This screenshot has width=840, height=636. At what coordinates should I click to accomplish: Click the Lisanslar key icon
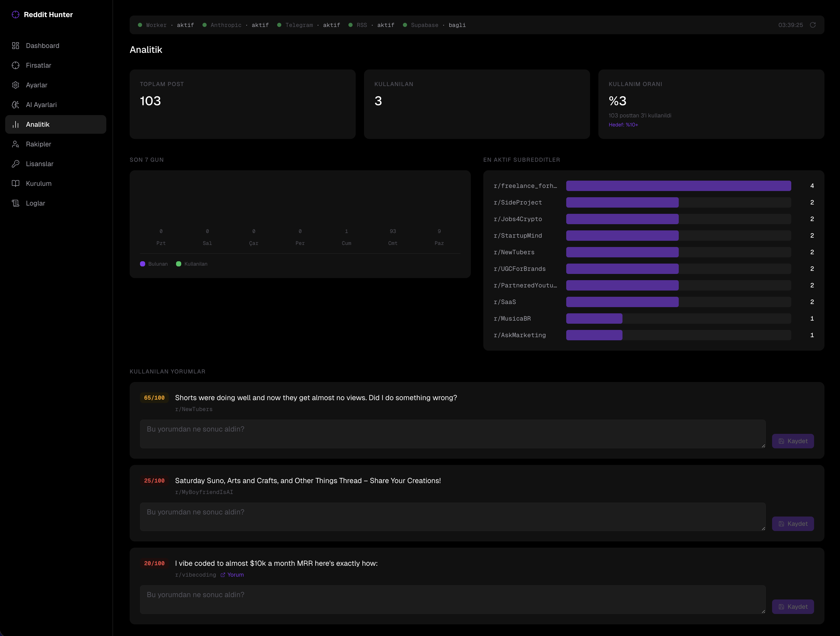click(16, 164)
